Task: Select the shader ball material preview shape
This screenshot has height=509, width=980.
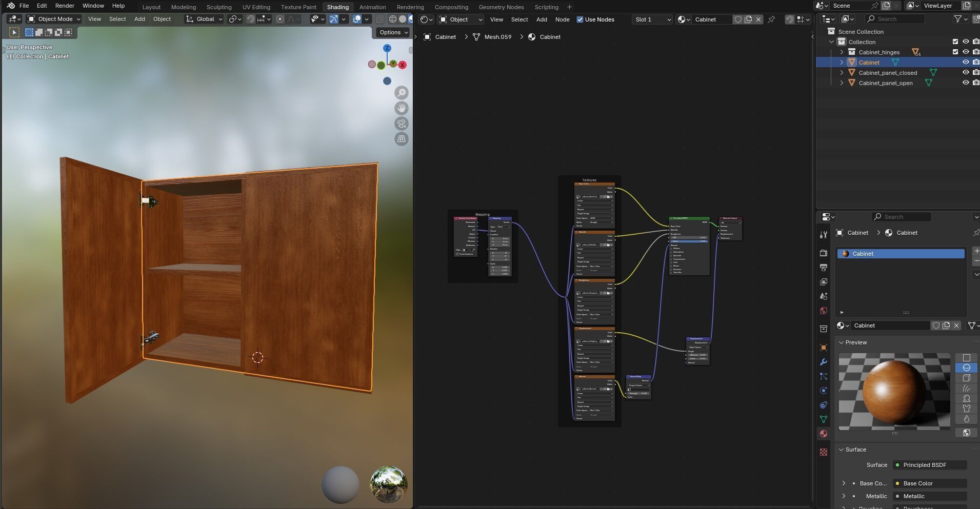Action: [966, 398]
